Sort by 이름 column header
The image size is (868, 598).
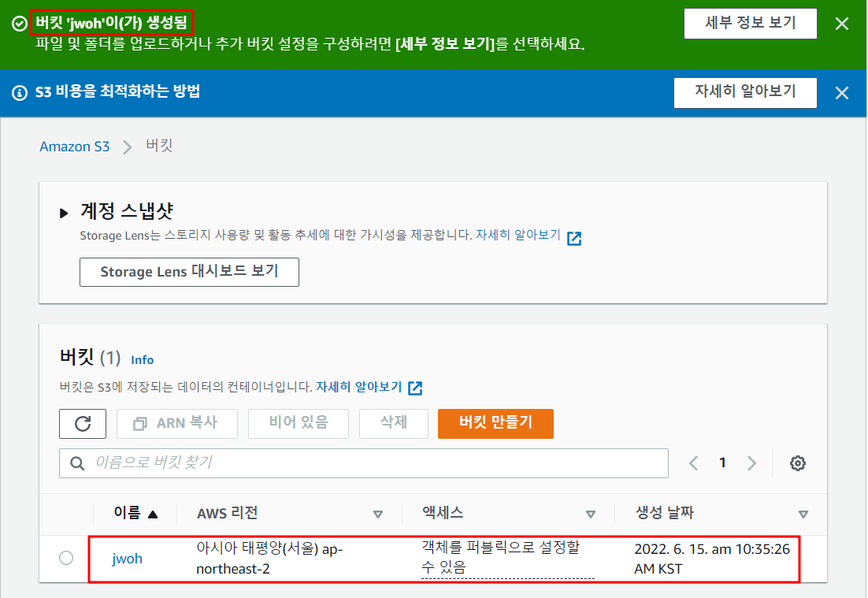click(135, 513)
